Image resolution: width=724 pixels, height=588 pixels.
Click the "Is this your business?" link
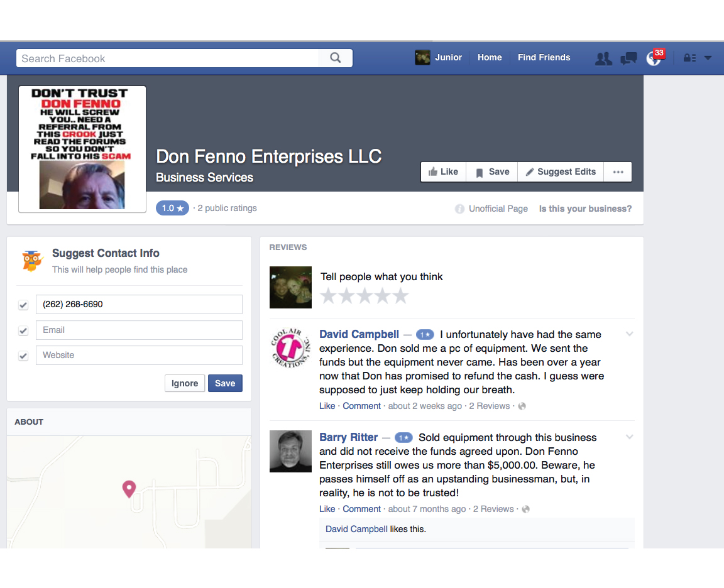[x=585, y=209]
